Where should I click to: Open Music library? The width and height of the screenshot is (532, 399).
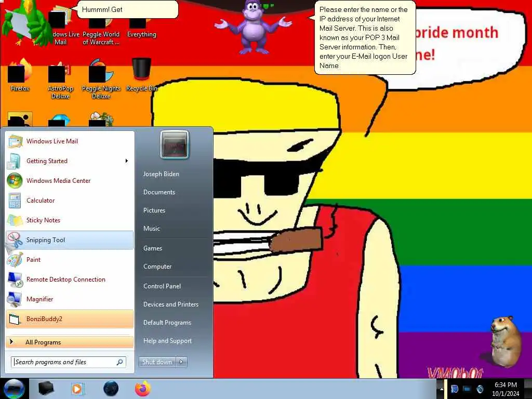(x=151, y=229)
